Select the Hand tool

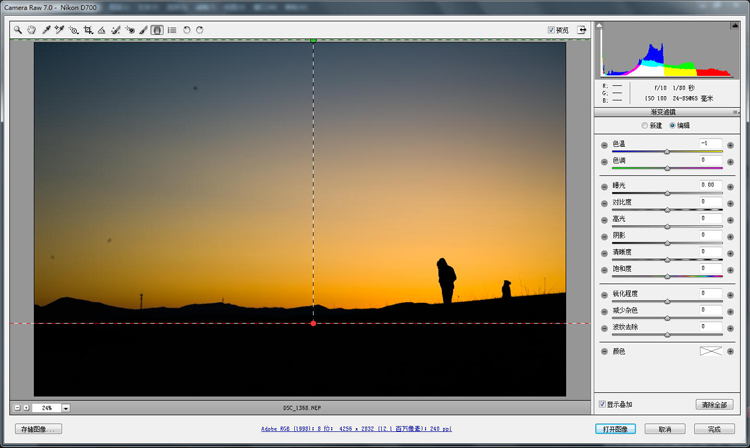coord(32,30)
